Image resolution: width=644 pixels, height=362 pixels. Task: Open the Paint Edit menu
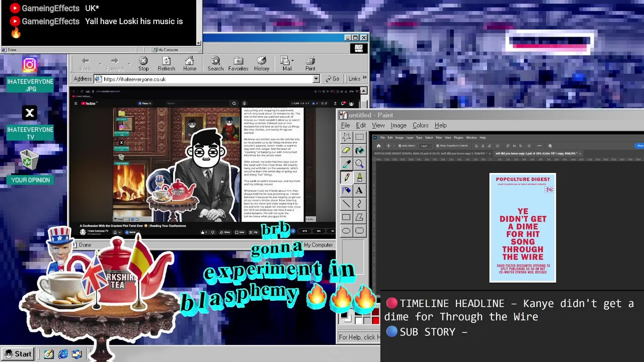pyautogui.click(x=361, y=125)
